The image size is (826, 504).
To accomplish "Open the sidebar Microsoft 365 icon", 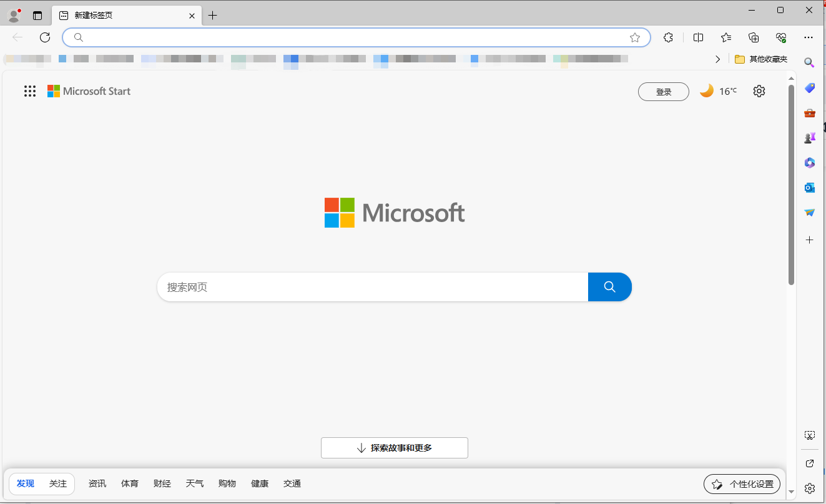I will point(809,163).
